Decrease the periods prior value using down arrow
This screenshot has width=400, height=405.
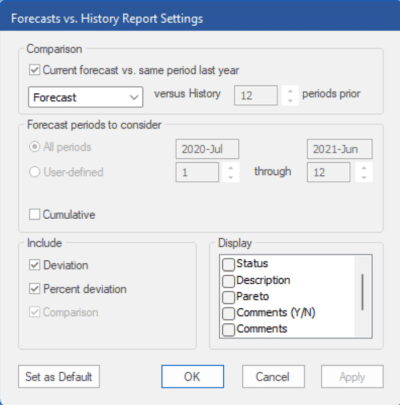pos(290,100)
